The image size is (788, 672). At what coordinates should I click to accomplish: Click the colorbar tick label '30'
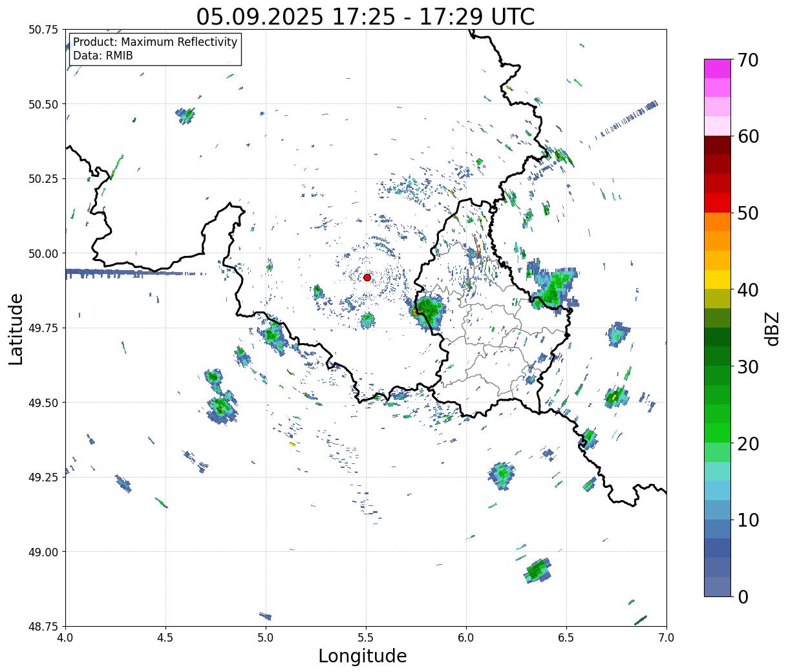point(747,366)
